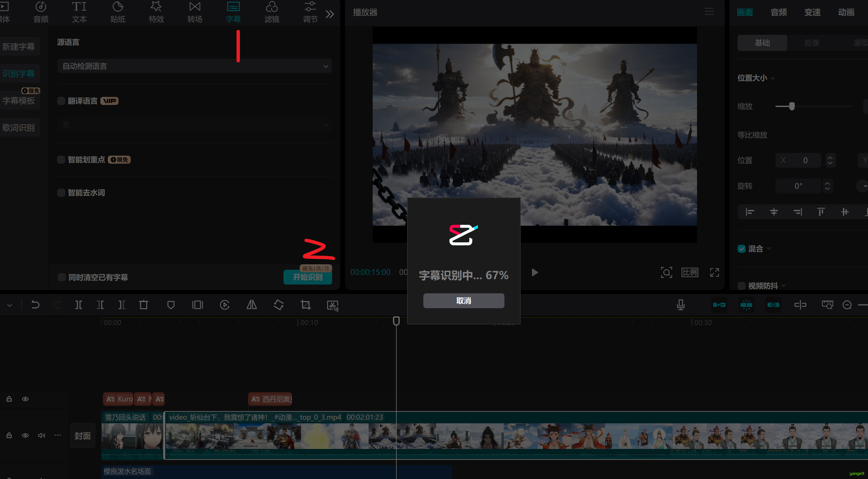Viewport: 868px width, 479px height.
Task: Rotate the clip with the rotate icon
Action: 279,305
